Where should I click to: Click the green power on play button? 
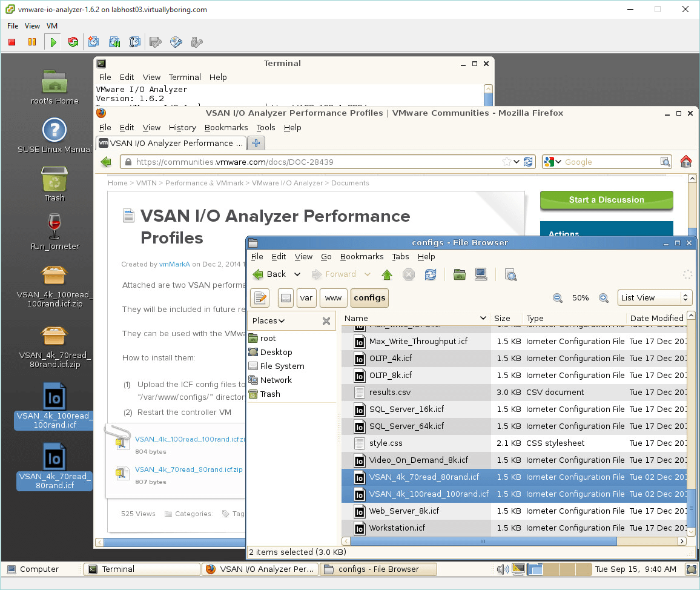pos(53,42)
